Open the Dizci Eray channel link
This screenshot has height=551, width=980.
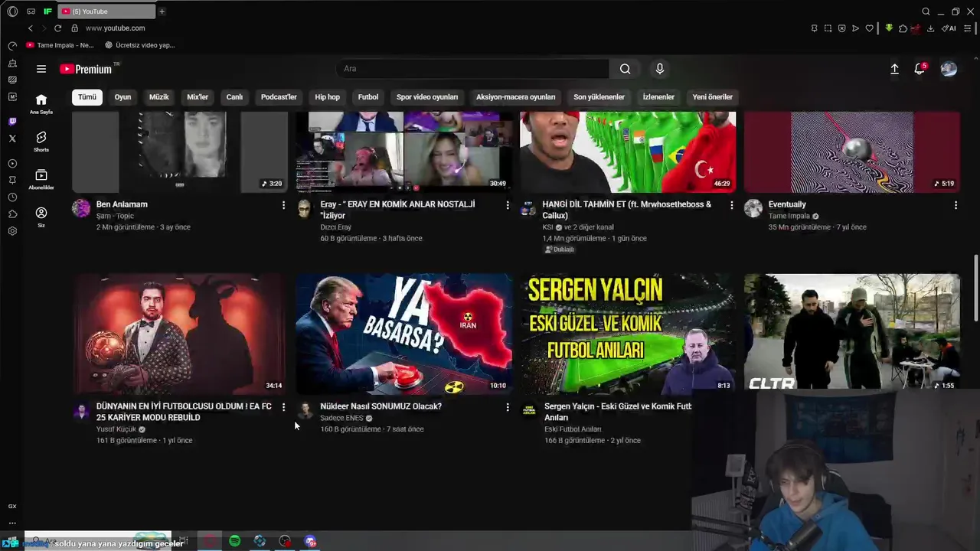335,227
